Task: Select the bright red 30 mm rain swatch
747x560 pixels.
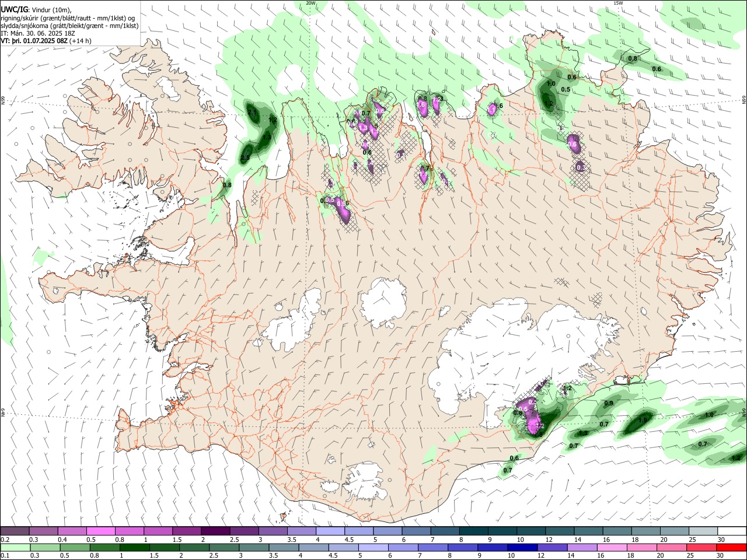Action: pos(732,547)
